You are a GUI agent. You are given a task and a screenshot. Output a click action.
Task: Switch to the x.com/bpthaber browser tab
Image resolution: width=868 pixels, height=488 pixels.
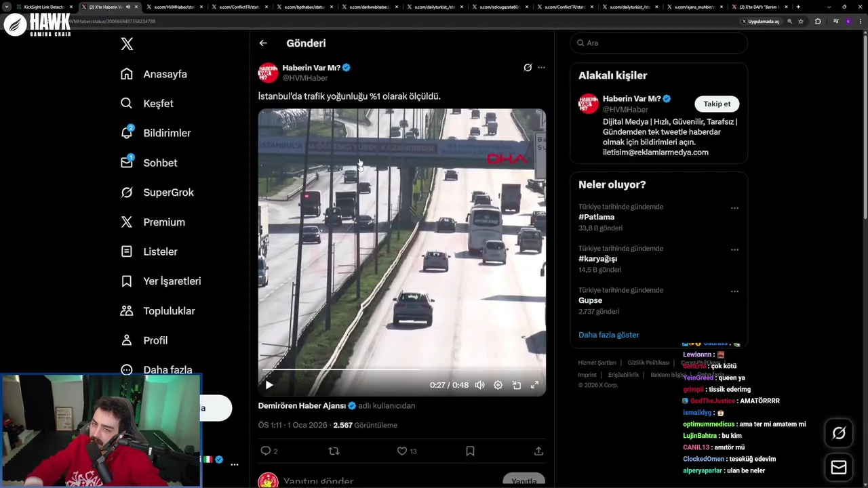tap(304, 7)
